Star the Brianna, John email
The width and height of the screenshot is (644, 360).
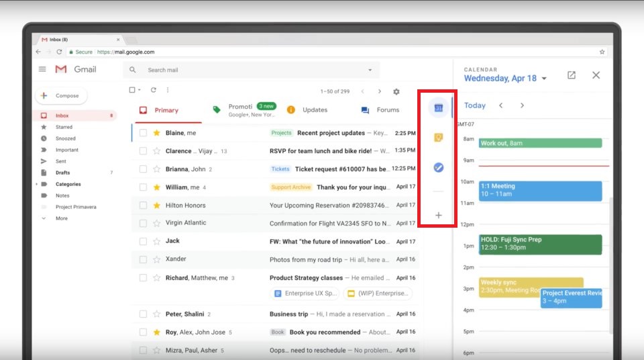[156, 169]
